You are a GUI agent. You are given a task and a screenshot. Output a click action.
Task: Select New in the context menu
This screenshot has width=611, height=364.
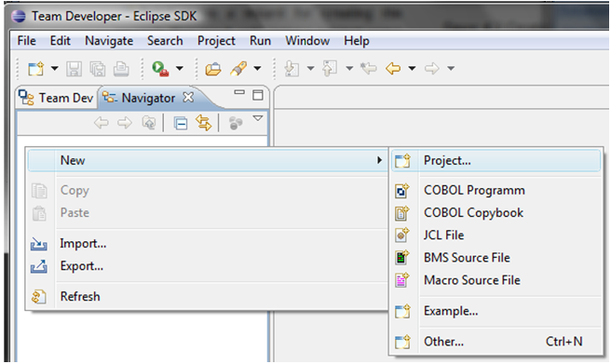pos(208,160)
